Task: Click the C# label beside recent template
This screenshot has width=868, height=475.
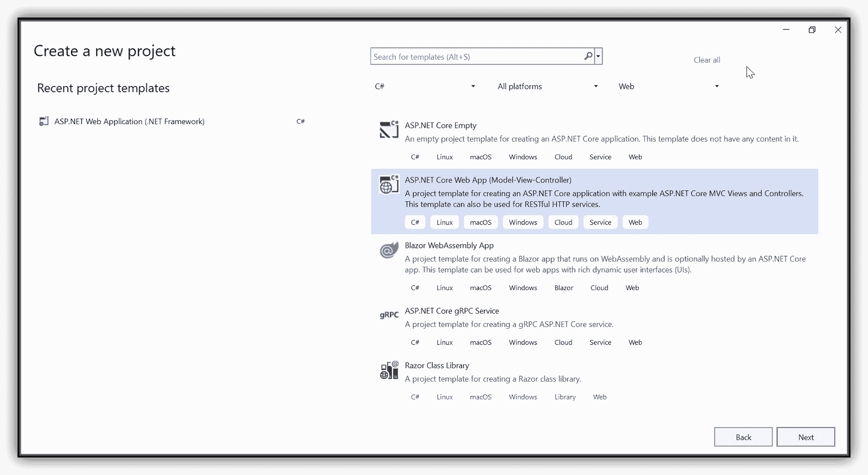Action: 301,121
